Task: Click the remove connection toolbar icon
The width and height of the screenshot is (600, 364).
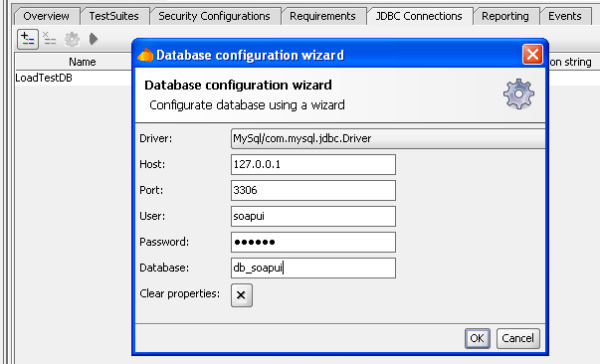Action: pos(50,39)
